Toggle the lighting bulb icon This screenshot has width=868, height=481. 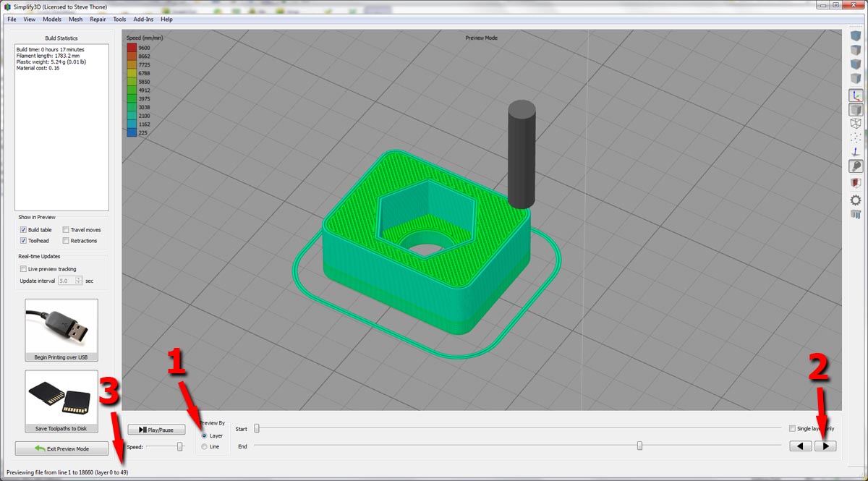tap(856, 166)
